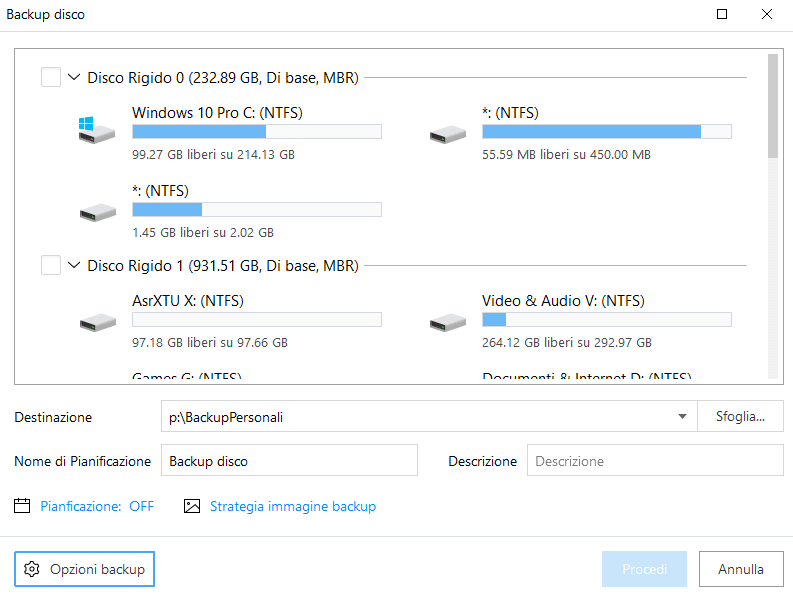The height and width of the screenshot is (601, 793).
Task: Check the Disco Rigido 1 checkbox
Action: [x=51, y=266]
